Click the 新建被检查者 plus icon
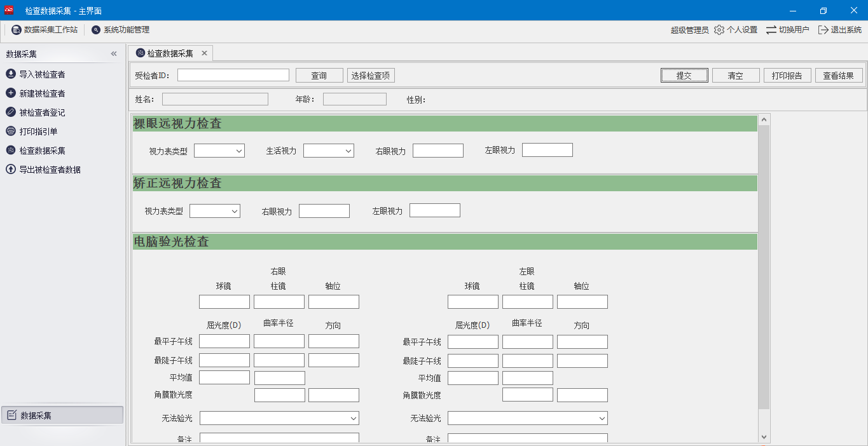The height and width of the screenshot is (446, 868). [11, 93]
